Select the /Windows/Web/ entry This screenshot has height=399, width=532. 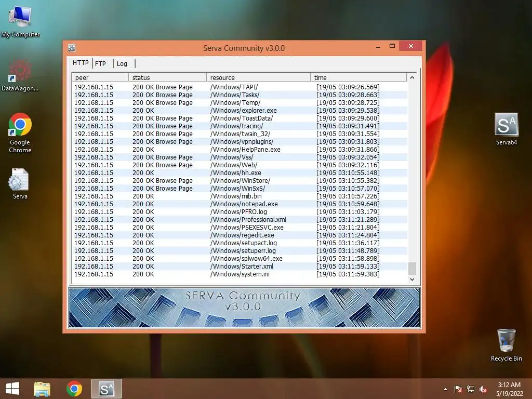[x=240, y=165]
